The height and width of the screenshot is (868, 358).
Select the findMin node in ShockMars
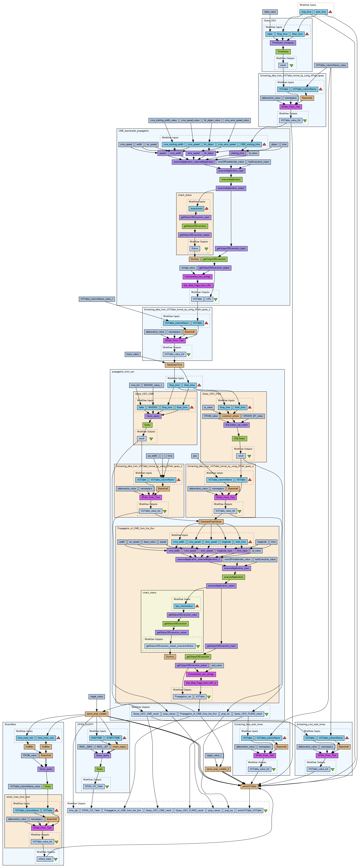tap(29, 747)
